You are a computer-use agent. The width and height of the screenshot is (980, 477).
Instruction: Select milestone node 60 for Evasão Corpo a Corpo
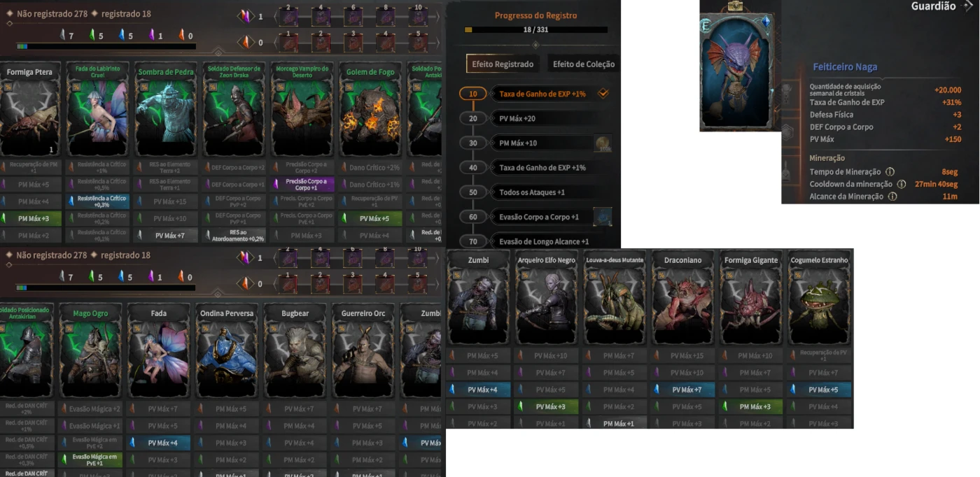(x=473, y=217)
